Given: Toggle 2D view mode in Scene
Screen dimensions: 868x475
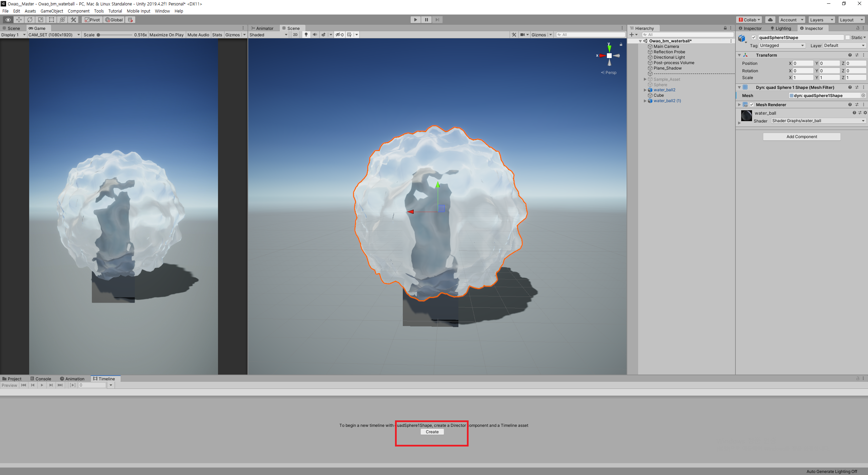Looking at the screenshot, I should [295, 35].
